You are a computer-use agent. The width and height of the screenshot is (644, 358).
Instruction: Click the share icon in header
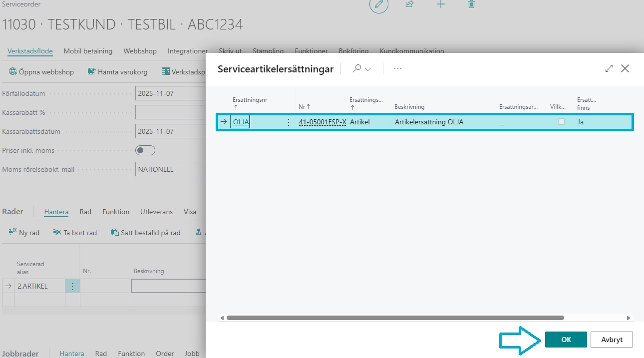coord(409,4)
